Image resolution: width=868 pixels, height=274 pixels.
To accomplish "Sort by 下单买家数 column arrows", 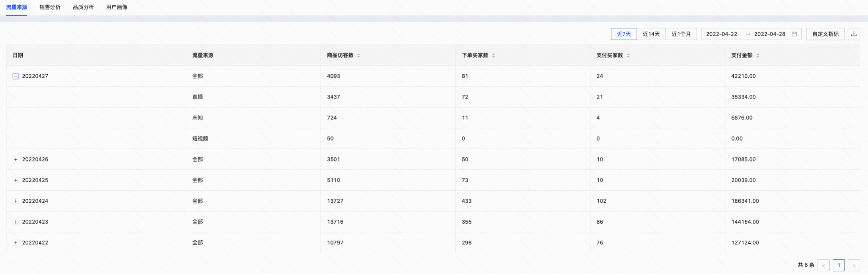I will click(494, 55).
